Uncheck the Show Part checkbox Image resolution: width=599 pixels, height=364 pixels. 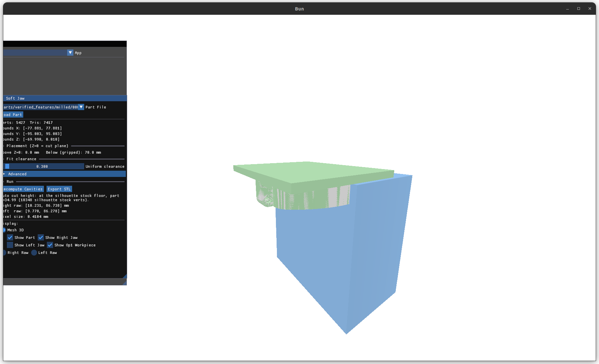click(10, 238)
